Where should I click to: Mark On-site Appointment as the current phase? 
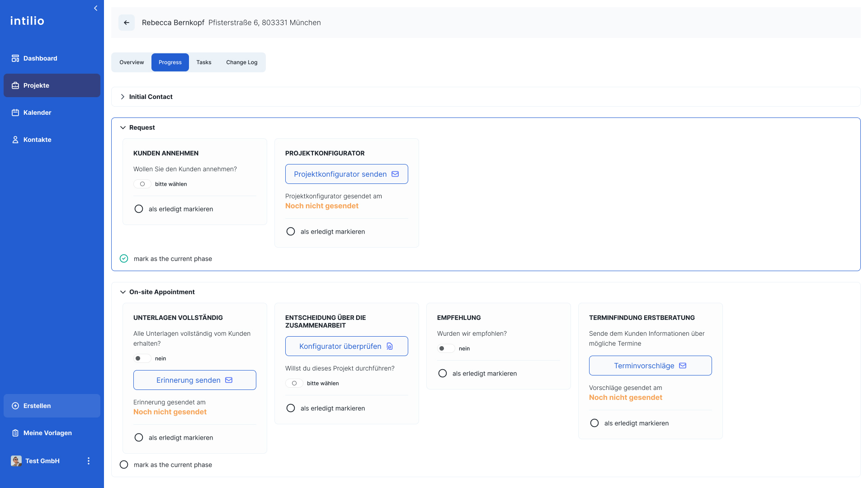click(124, 465)
